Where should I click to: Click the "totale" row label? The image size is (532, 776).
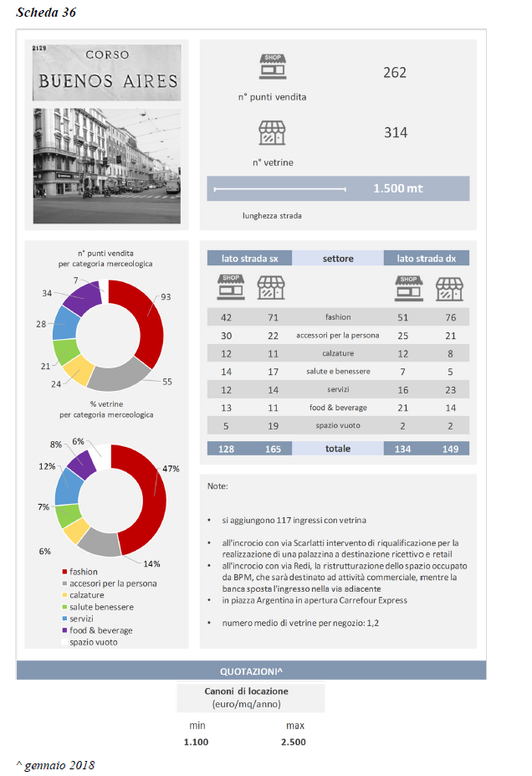click(338, 449)
